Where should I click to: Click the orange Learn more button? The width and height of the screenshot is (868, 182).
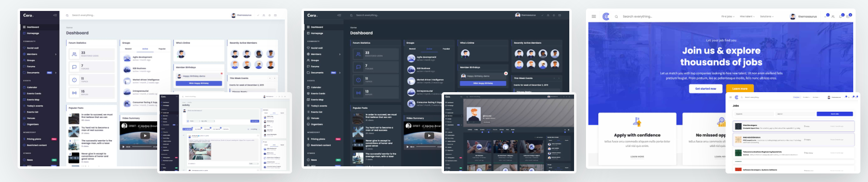click(739, 88)
